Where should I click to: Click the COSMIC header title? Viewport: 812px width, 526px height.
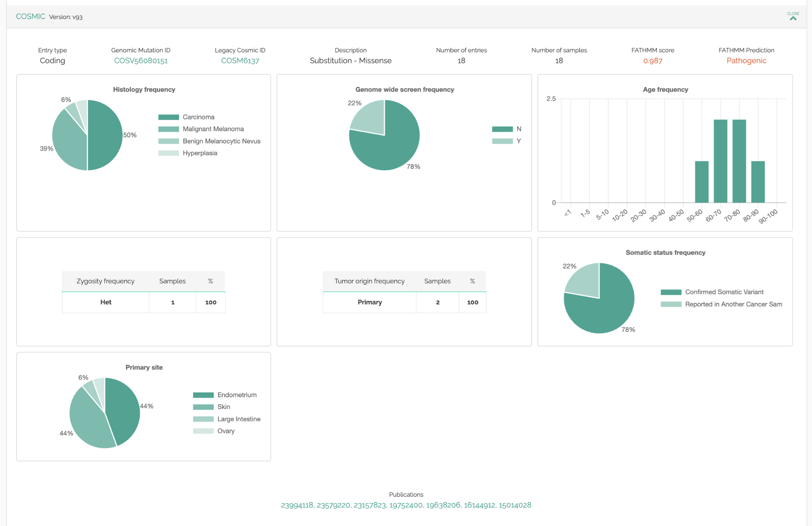[30, 17]
